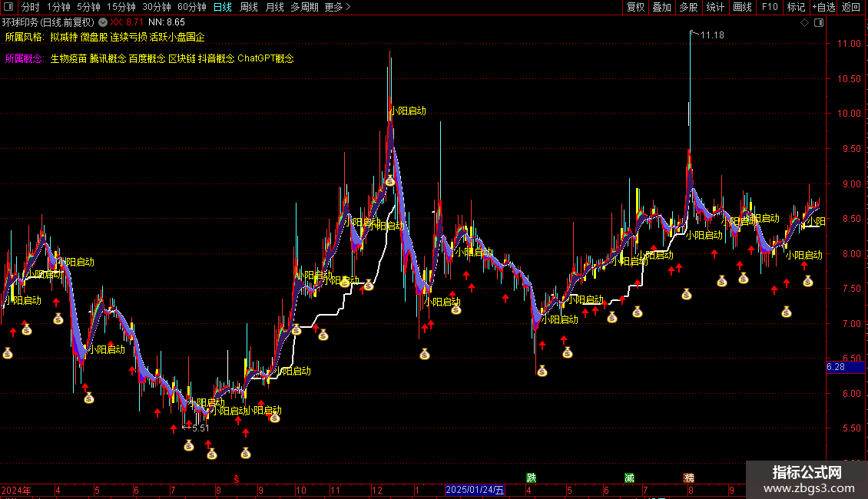Click the 复权 button

[635, 7]
